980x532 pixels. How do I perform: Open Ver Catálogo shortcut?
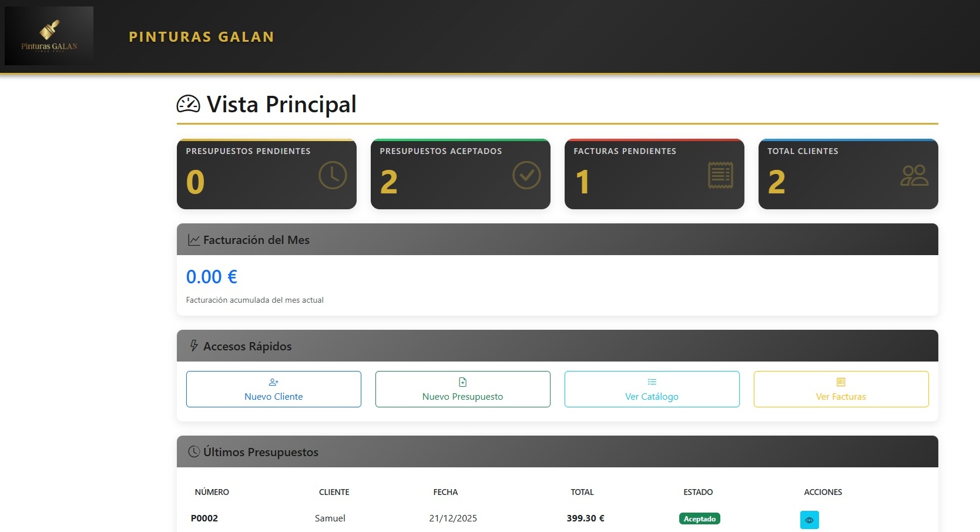coord(652,389)
